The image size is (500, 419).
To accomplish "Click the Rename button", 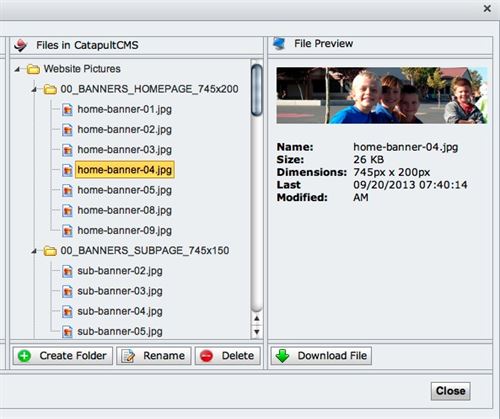I will coord(154,356).
